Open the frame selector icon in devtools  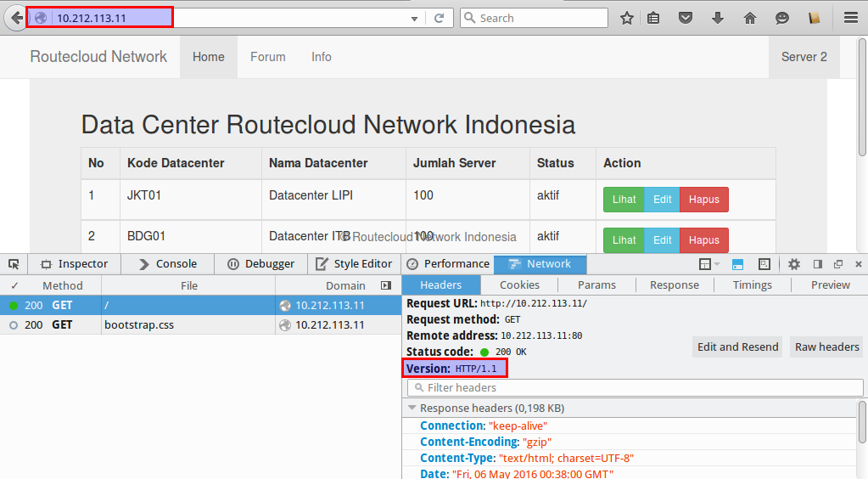pos(705,264)
